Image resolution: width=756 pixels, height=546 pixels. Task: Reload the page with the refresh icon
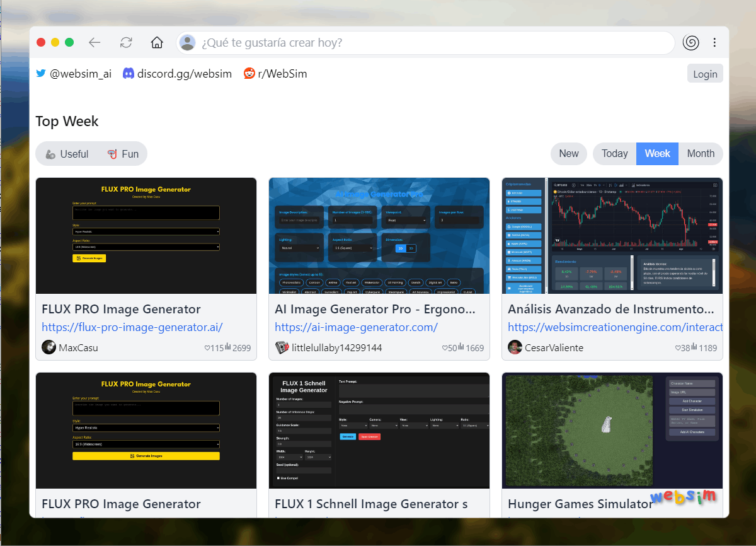click(x=126, y=42)
